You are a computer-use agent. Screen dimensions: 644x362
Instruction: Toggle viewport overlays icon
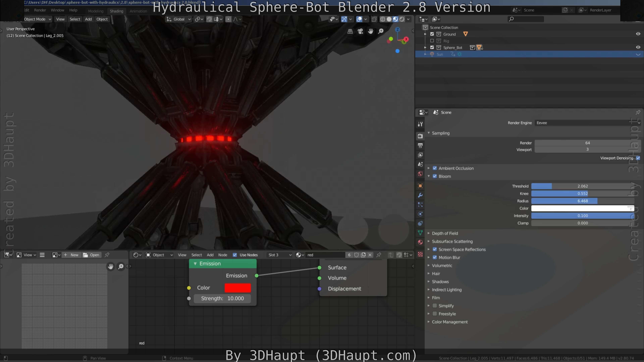coord(359,19)
